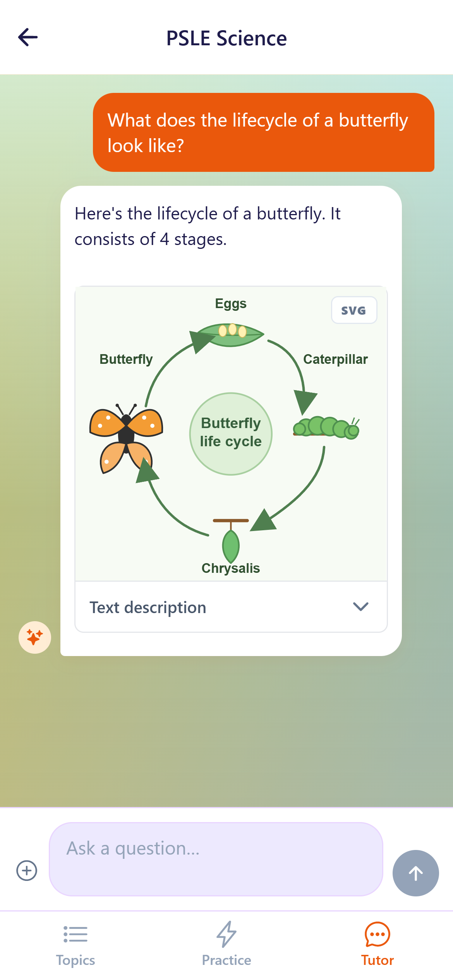This screenshot has width=453, height=980.
Task: Click the sparkle AI assistant avatar icon
Action: point(34,638)
